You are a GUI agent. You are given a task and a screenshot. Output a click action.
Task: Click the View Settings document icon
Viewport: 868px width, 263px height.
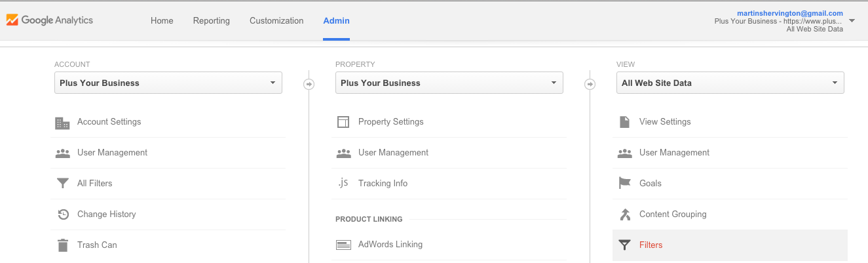pos(624,122)
